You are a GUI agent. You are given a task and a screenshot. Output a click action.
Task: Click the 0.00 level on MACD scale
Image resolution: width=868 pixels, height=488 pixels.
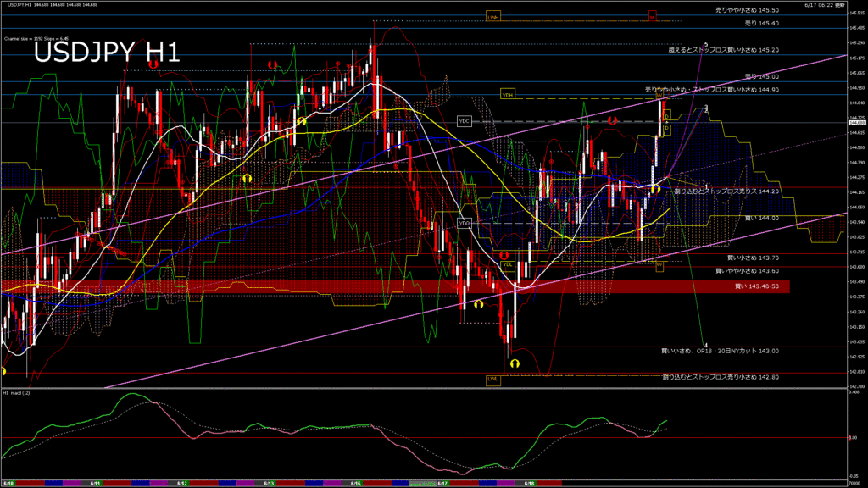[x=853, y=438]
